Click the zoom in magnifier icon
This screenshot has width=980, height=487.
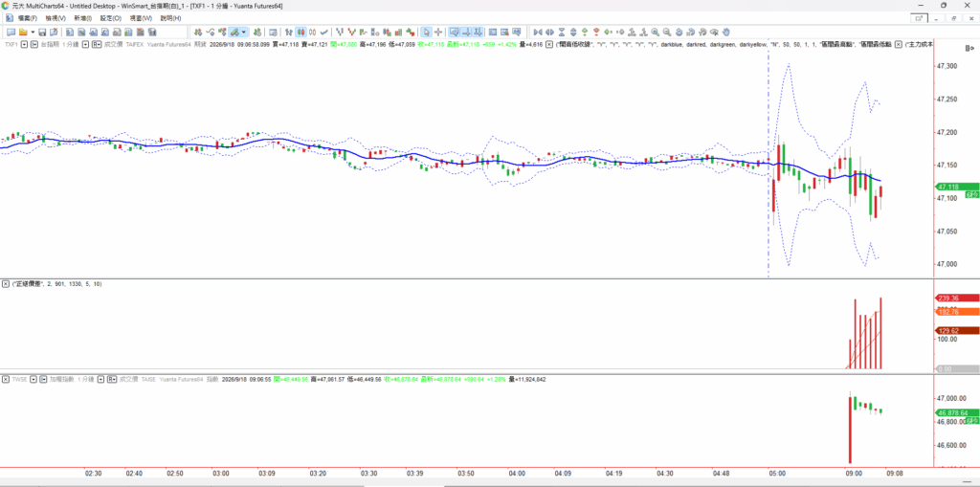point(655,32)
